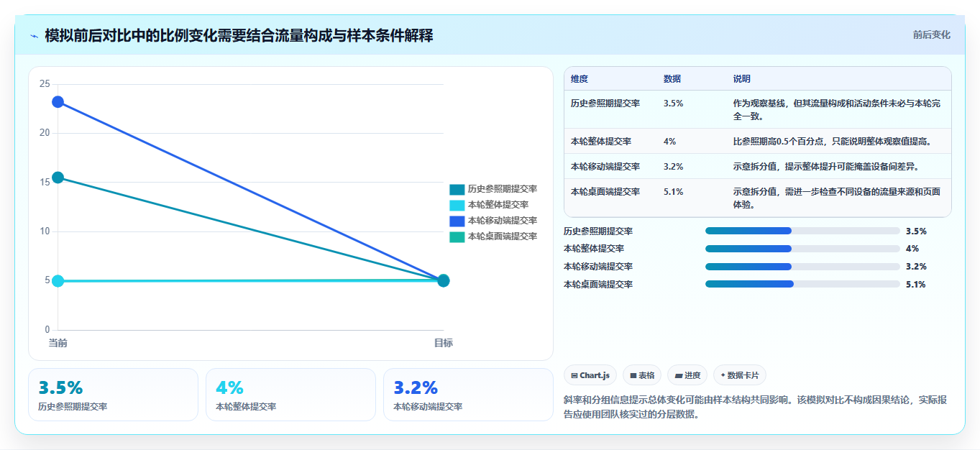Screen dimensions: 980x450
Task: Click the 5.1% progress value label
Action: click(x=916, y=285)
